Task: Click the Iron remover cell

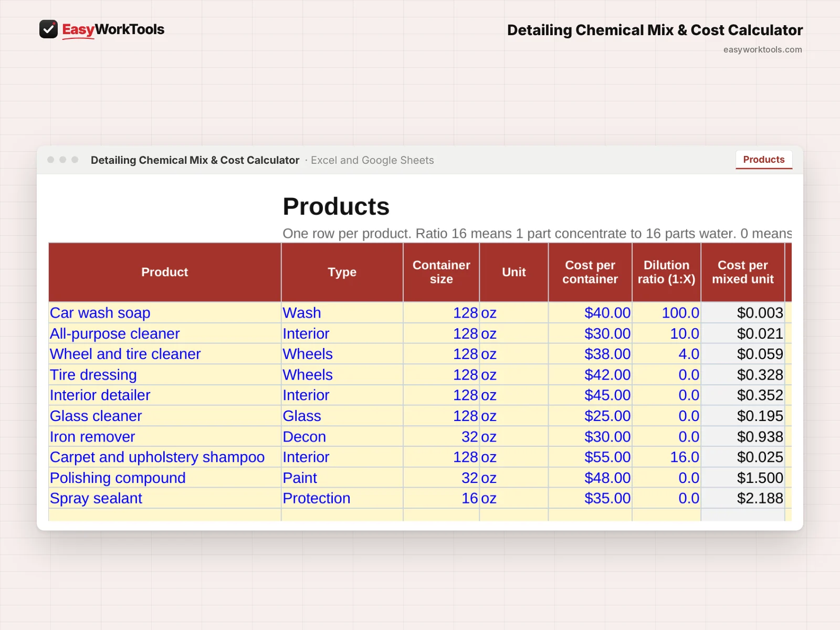Action: pos(165,437)
